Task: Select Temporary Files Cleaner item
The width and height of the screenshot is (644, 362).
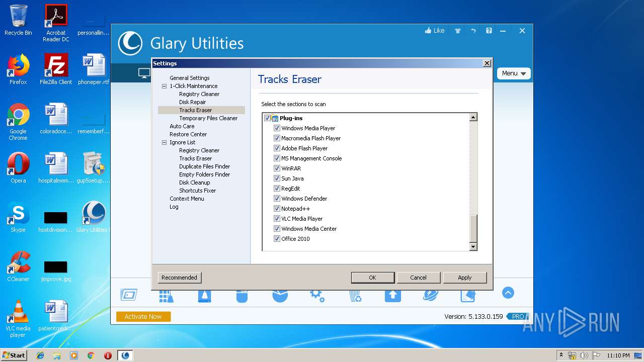Action: (208, 118)
